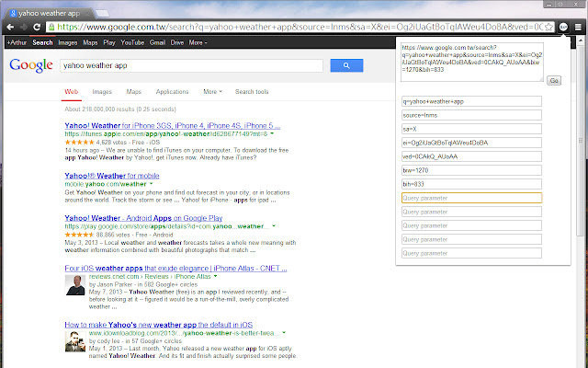Edit the ei= parameter field
The height and width of the screenshot is (368, 588).
(x=471, y=143)
